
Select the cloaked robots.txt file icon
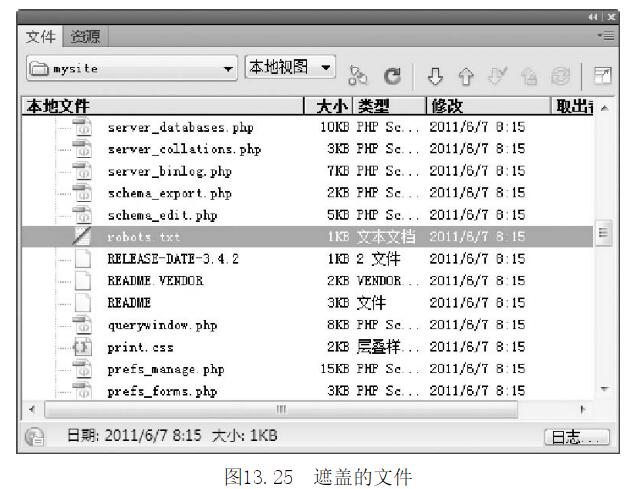click(83, 236)
